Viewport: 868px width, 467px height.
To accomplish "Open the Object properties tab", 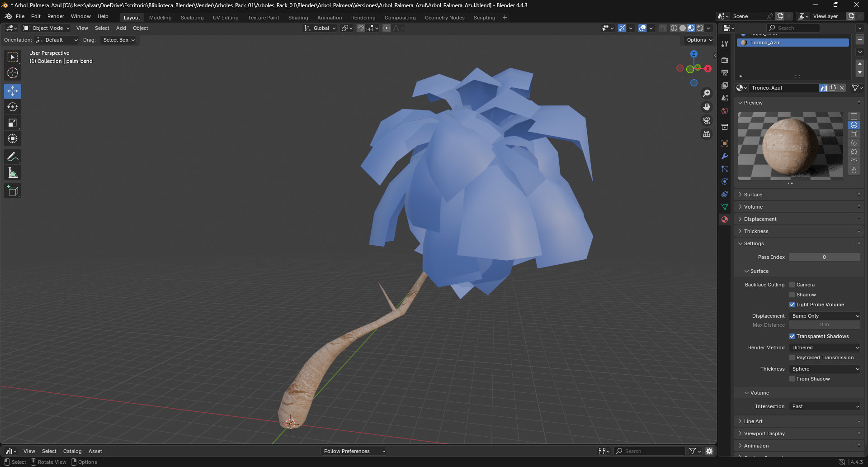I will pyautogui.click(x=725, y=143).
